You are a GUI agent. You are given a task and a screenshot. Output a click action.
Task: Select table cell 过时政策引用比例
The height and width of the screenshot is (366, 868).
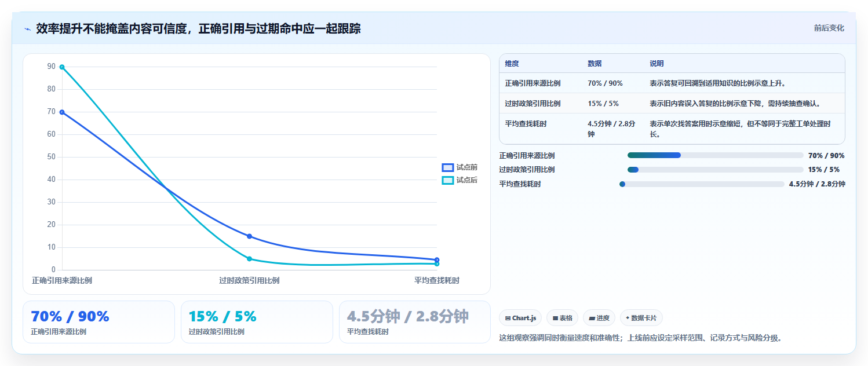[x=533, y=104]
